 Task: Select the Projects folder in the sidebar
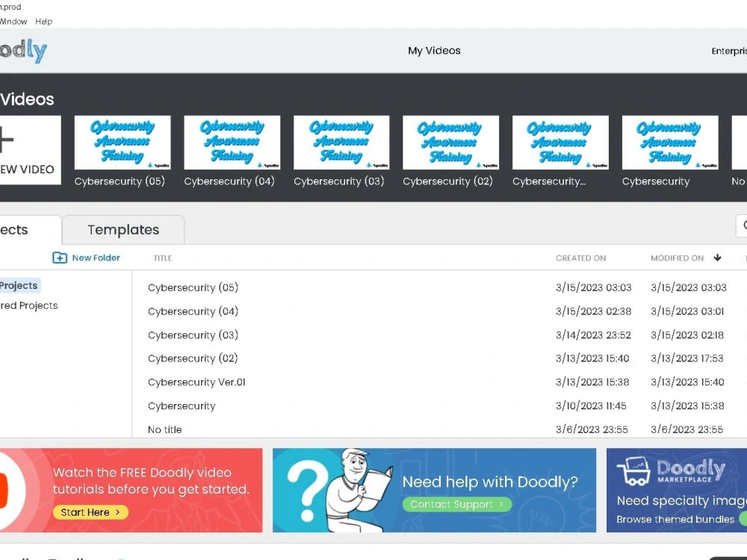pyautogui.click(x=19, y=285)
